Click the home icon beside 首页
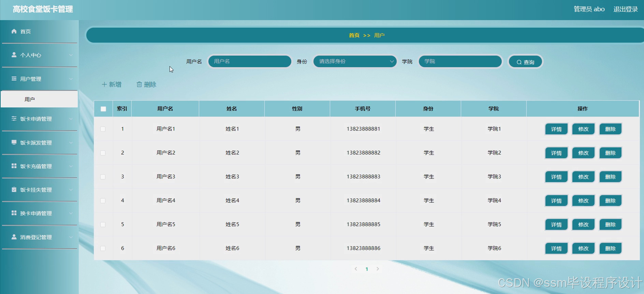Image resolution: width=644 pixels, height=294 pixels. pyautogui.click(x=14, y=31)
